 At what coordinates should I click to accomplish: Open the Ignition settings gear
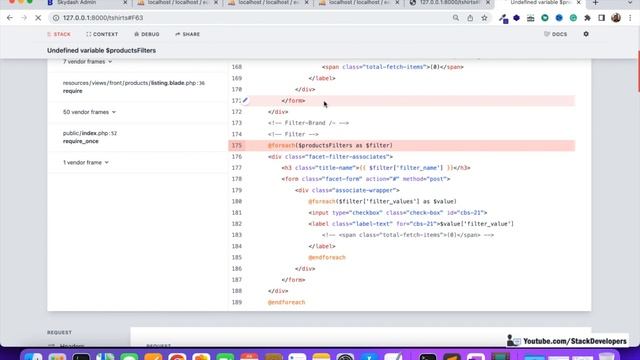click(586, 34)
